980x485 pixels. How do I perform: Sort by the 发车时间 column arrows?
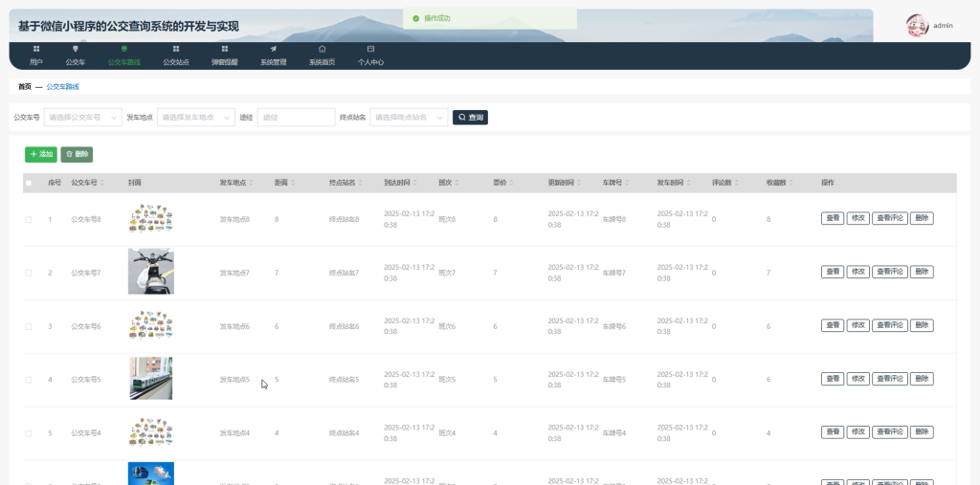pos(688,183)
